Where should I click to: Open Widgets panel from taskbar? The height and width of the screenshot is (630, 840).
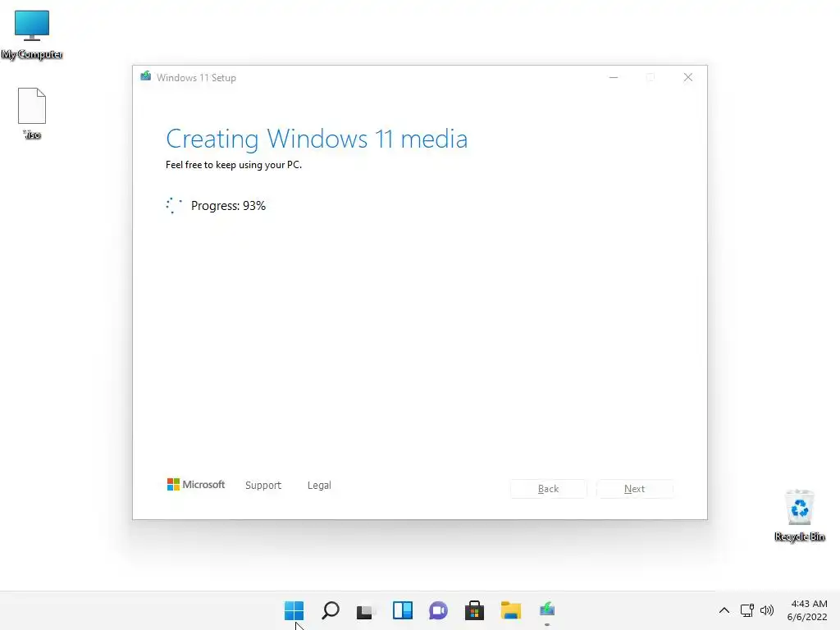pos(402,610)
